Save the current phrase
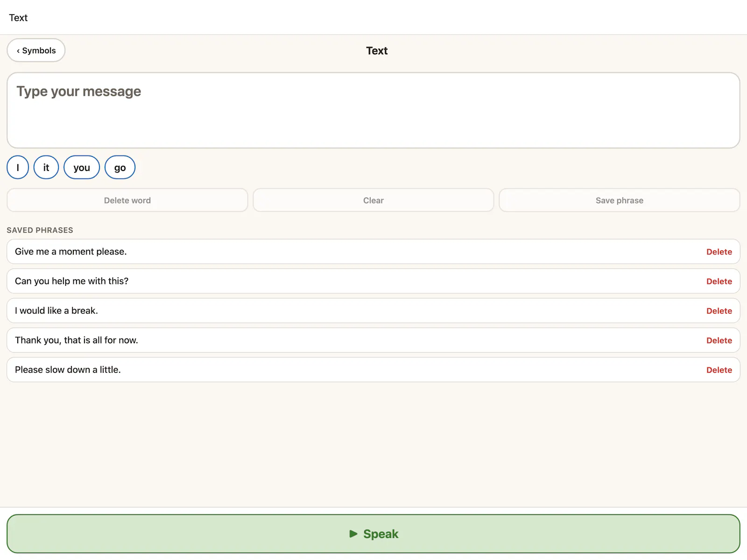This screenshot has height=560, width=747. pyautogui.click(x=620, y=200)
